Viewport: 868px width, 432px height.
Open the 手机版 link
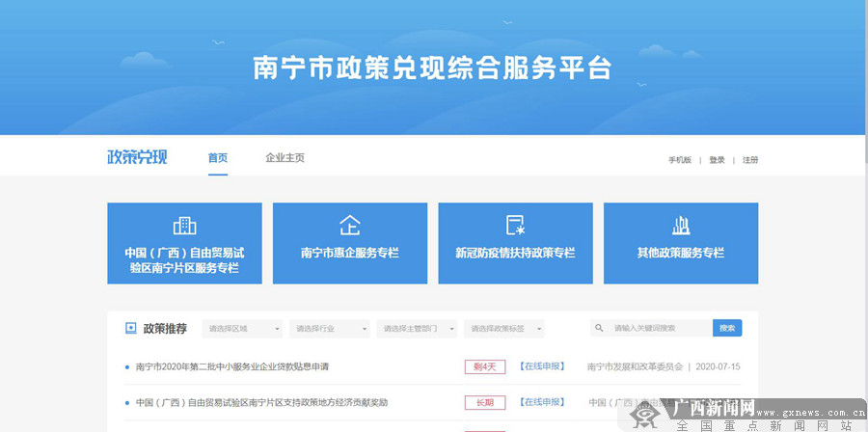click(680, 160)
